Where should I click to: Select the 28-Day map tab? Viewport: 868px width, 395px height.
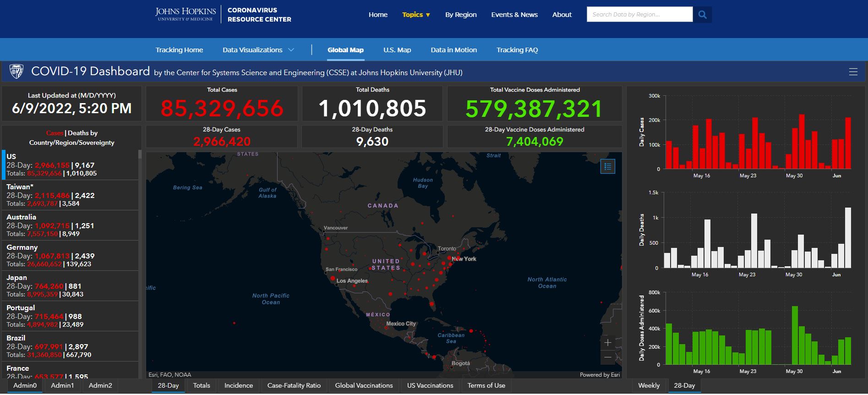click(x=168, y=385)
